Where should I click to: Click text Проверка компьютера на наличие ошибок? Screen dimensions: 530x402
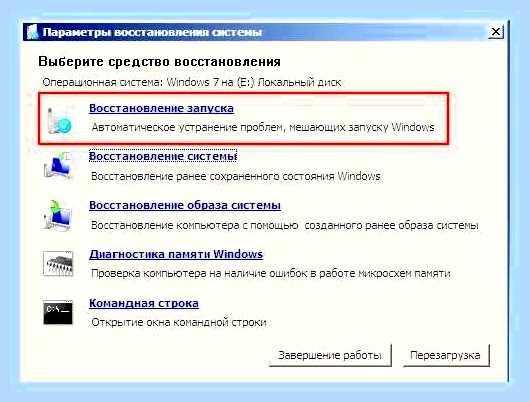click(x=271, y=273)
